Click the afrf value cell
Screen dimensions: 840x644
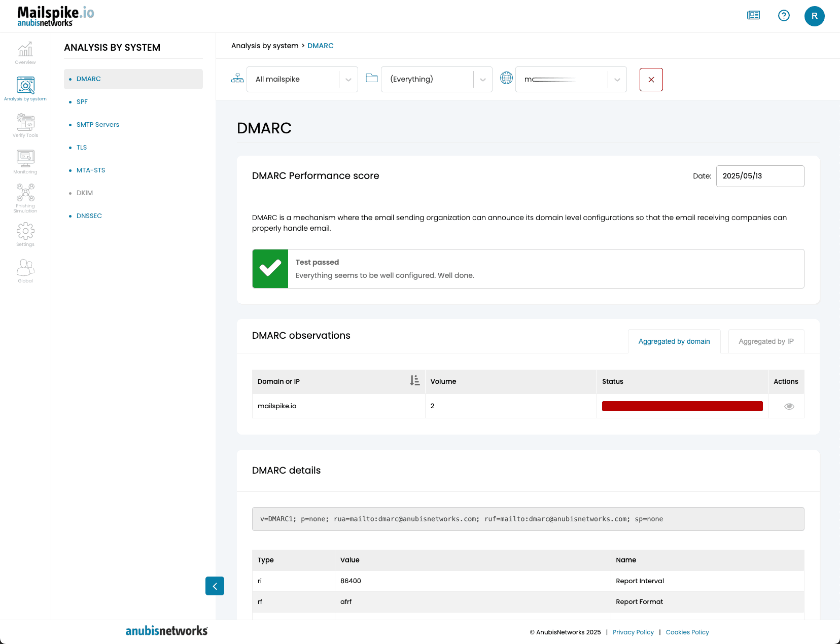coord(472,602)
